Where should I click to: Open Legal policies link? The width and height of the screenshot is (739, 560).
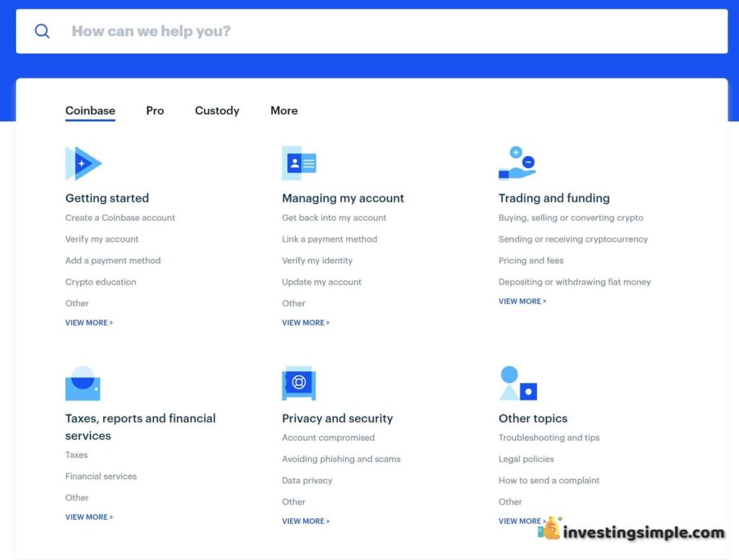coord(526,459)
